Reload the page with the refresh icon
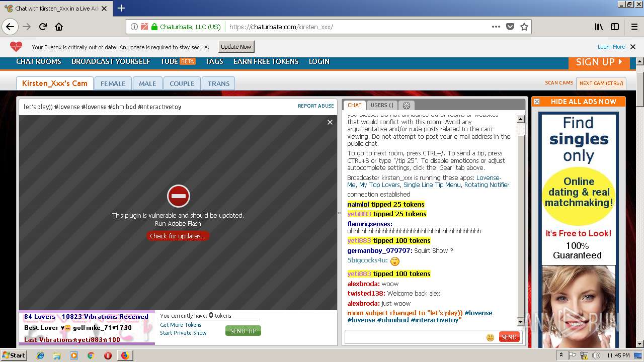 [43, 27]
